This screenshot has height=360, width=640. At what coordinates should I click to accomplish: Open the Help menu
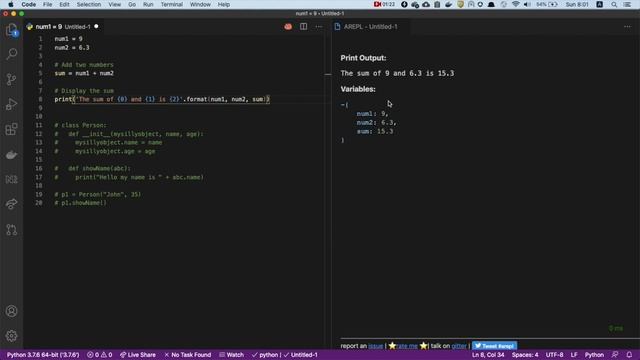224,4
